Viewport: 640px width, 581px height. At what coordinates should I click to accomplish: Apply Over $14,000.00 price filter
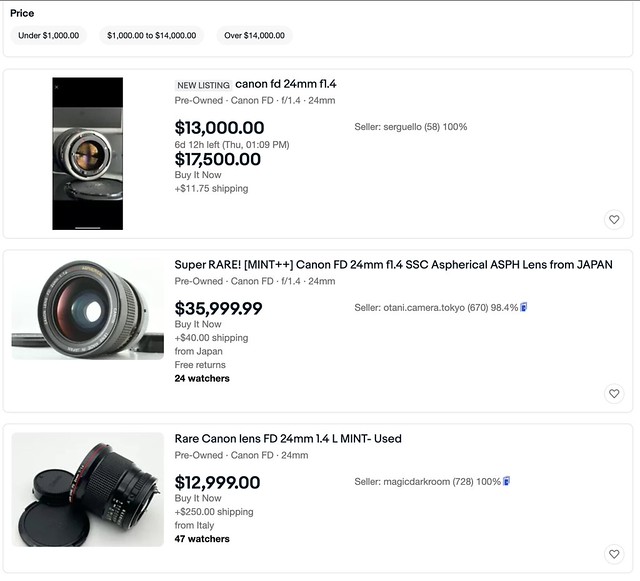[x=254, y=36]
